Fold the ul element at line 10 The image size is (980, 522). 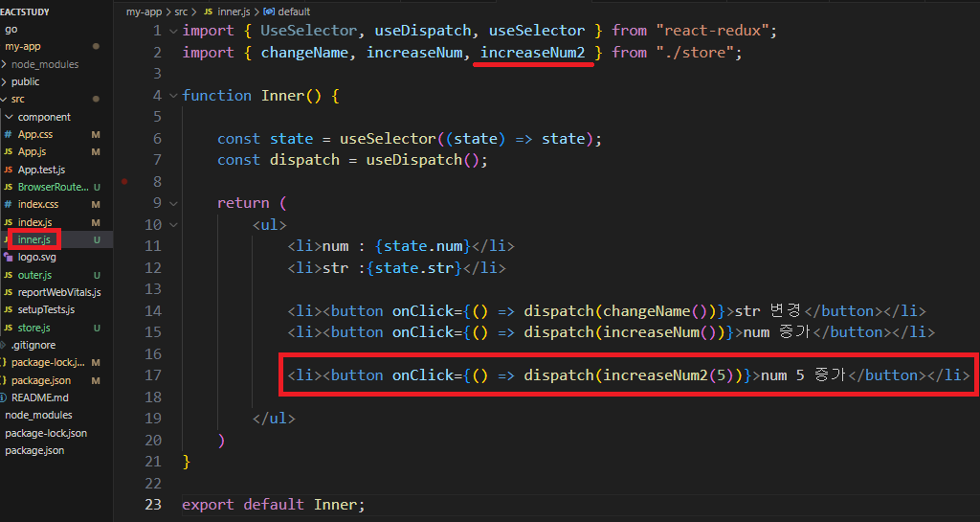coord(174,225)
